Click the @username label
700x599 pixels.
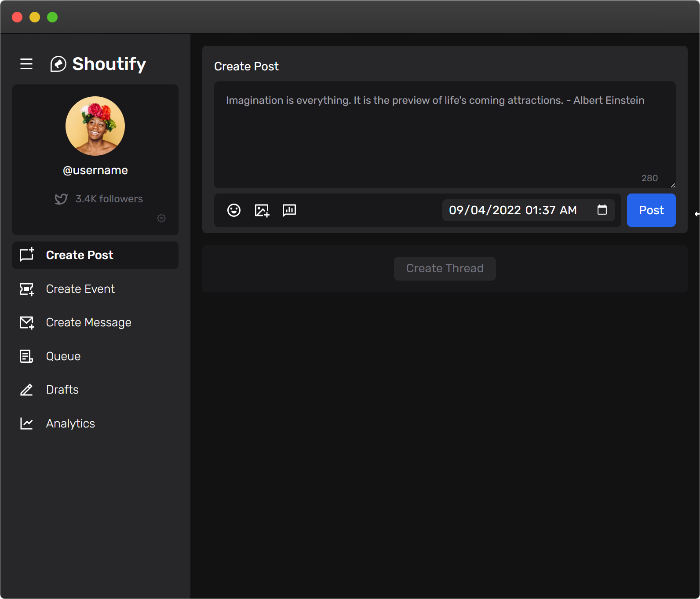point(95,171)
